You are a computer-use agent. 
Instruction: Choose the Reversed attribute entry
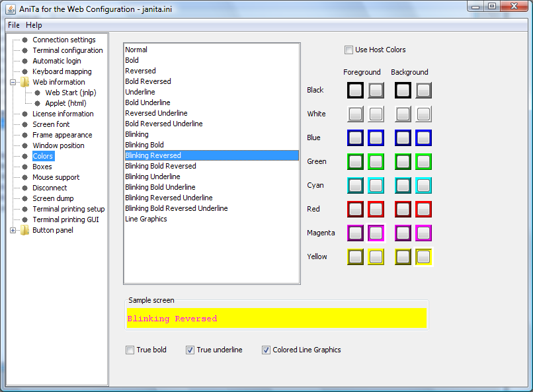tap(212, 71)
